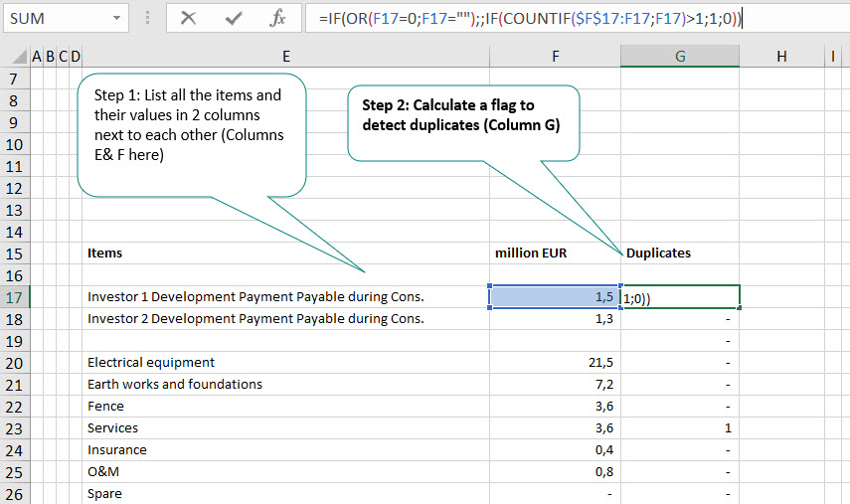Select row 7 header
850x504 pixels.
14,80
